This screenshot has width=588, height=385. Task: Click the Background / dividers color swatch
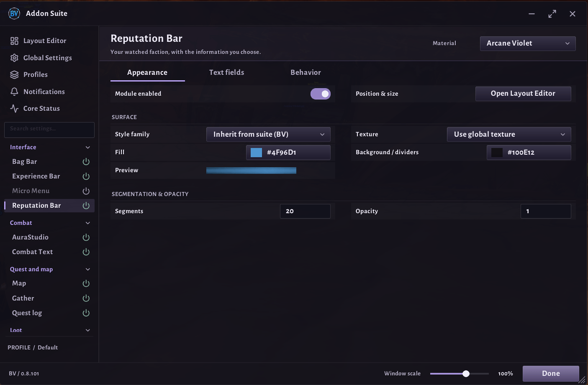tap(497, 153)
